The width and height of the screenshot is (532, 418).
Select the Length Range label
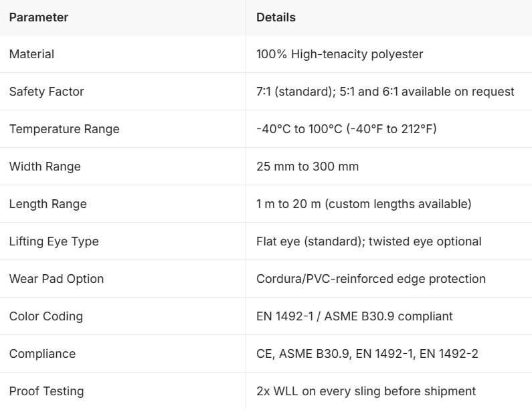[x=48, y=204]
